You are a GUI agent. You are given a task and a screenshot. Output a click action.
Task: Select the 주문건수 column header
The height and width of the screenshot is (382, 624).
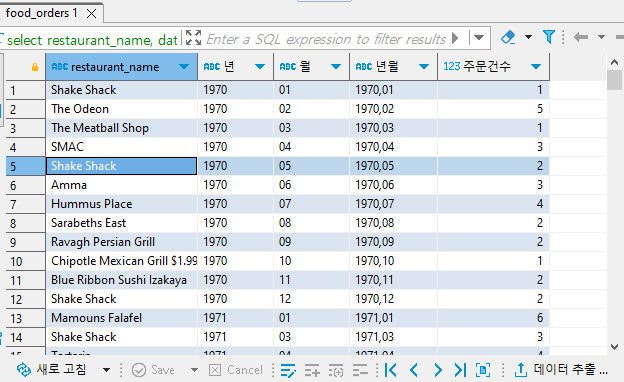pos(493,67)
